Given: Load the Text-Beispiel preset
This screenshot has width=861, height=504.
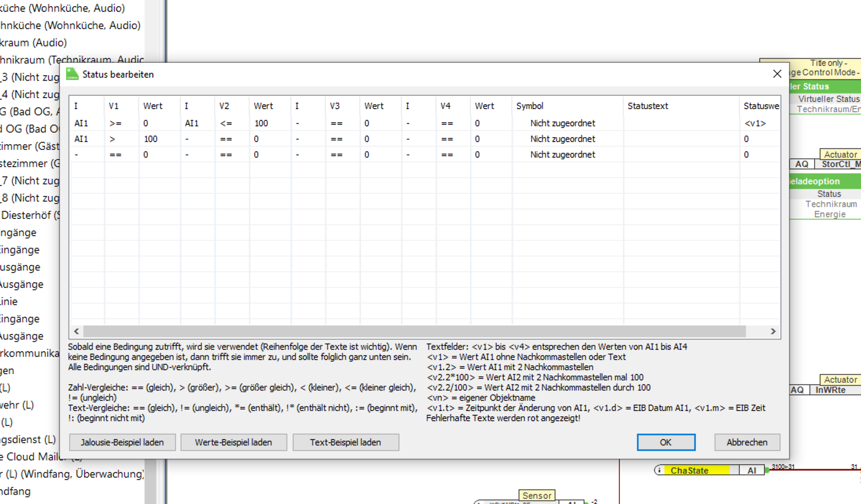Looking at the screenshot, I should 346,442.
